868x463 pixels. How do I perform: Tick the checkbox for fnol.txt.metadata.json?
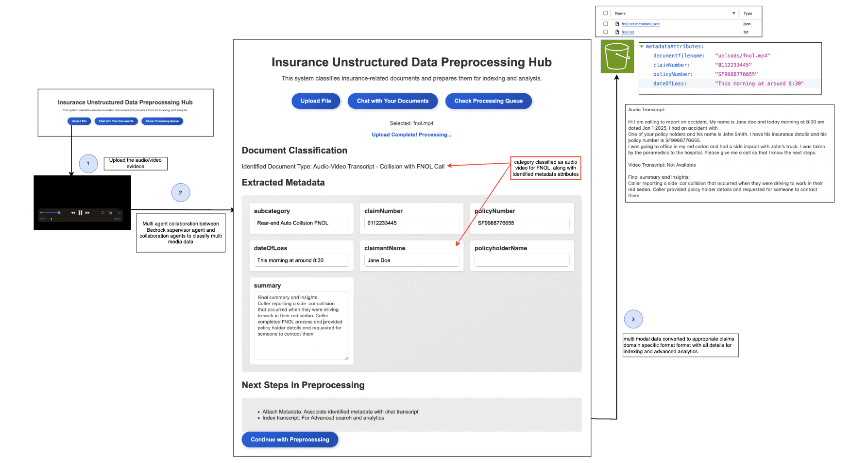pyautogui.click(x=606, y=24)
